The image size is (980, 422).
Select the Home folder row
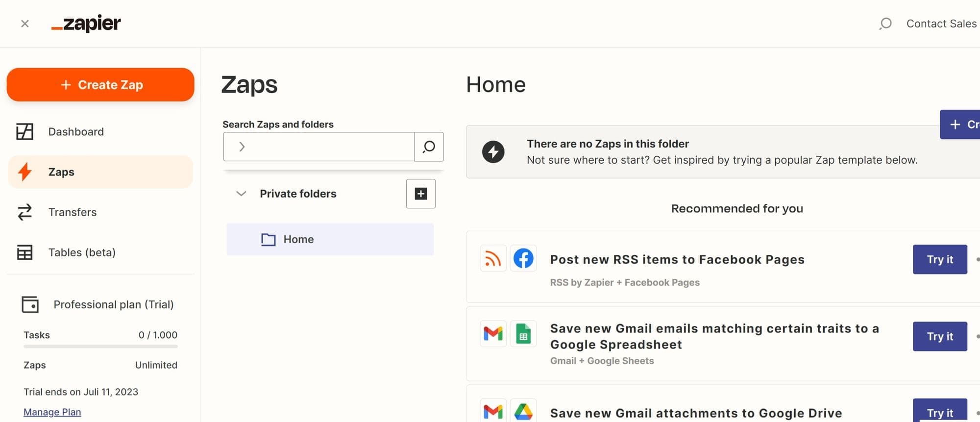[x=330, y=239]
